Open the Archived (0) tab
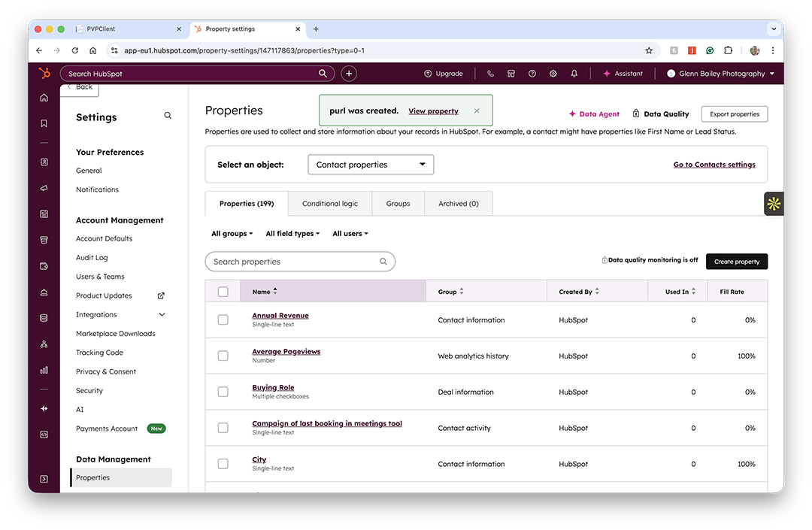812x530 pixels. coord(458,204)
